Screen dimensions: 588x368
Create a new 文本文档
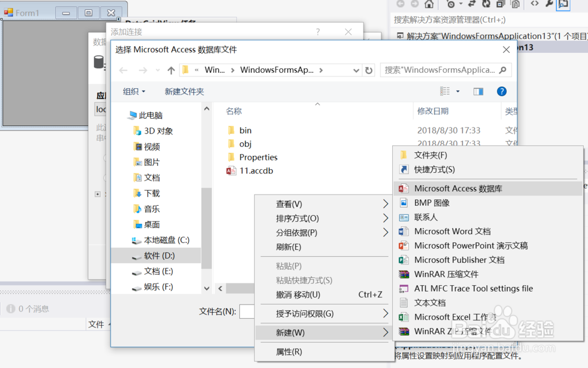tap(488, 303)
